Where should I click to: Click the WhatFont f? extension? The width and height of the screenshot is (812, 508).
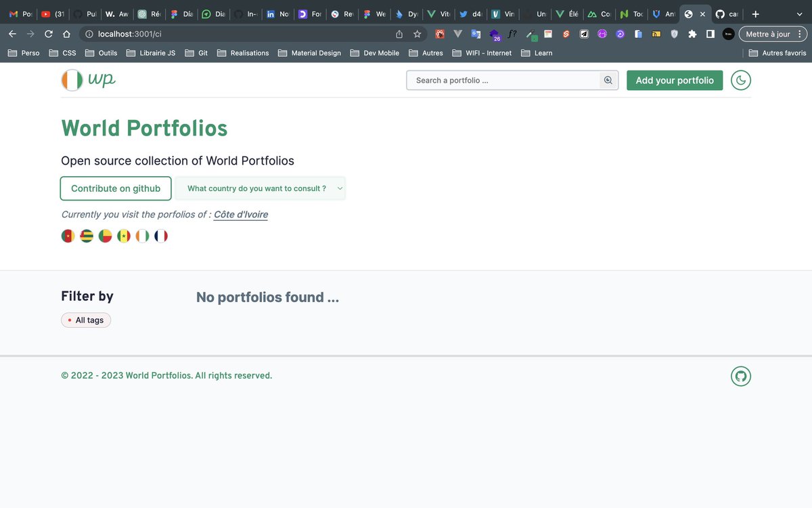pos(512,33)
